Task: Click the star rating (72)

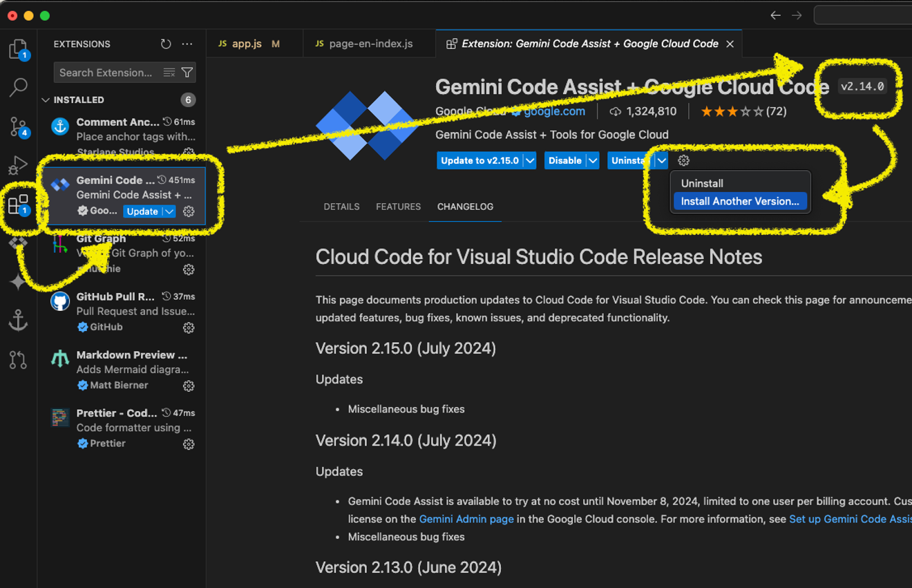Action: coord(743,111)
